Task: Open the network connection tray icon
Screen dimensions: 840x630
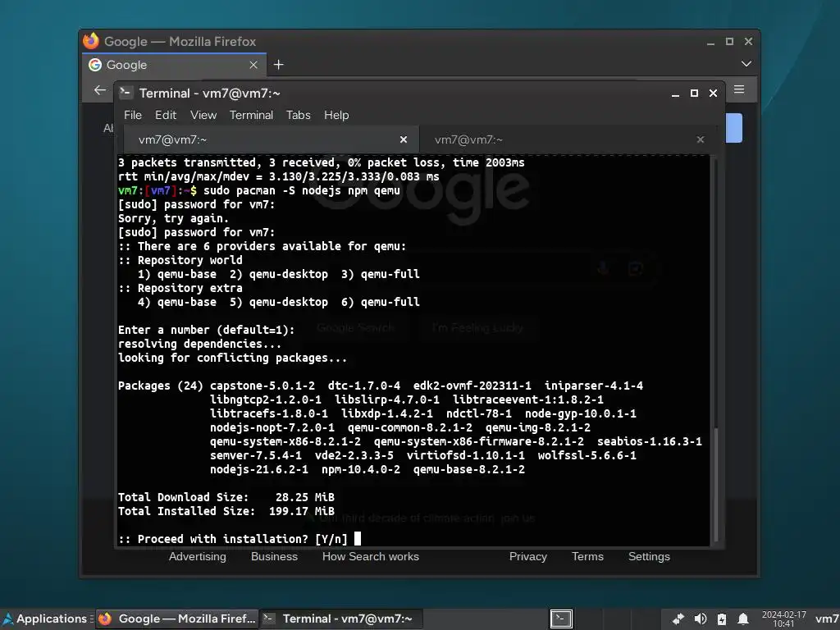Action: coord(678,619)
